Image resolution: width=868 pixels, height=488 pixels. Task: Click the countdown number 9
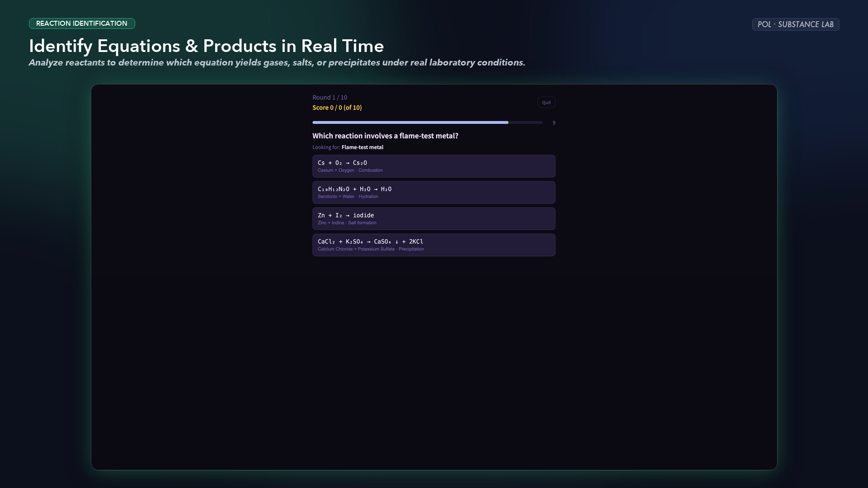click(x=554, y=123)
